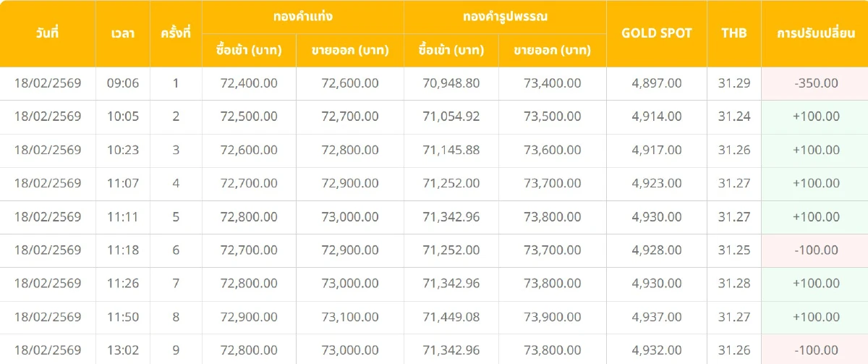
Task: Click the การปรับเปลี่ยน column header
Action: pyautogui.click(x=815, y=33)
